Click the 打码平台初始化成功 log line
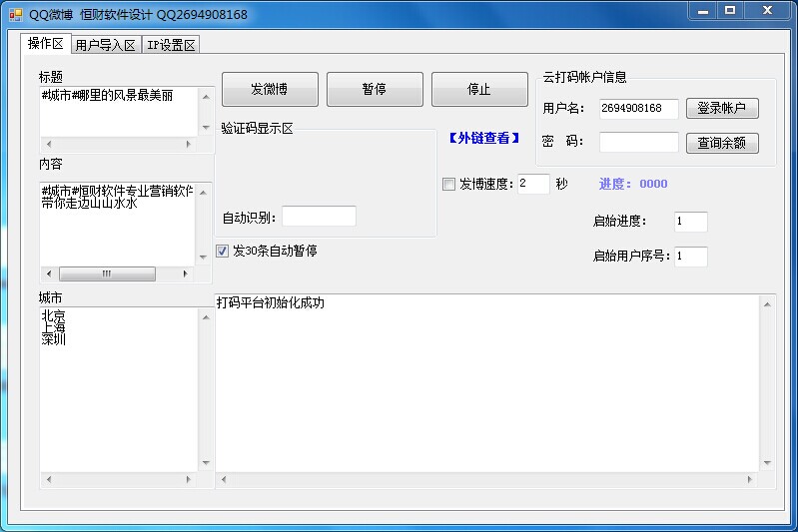The image size is (798, 532). coord(271,303)
